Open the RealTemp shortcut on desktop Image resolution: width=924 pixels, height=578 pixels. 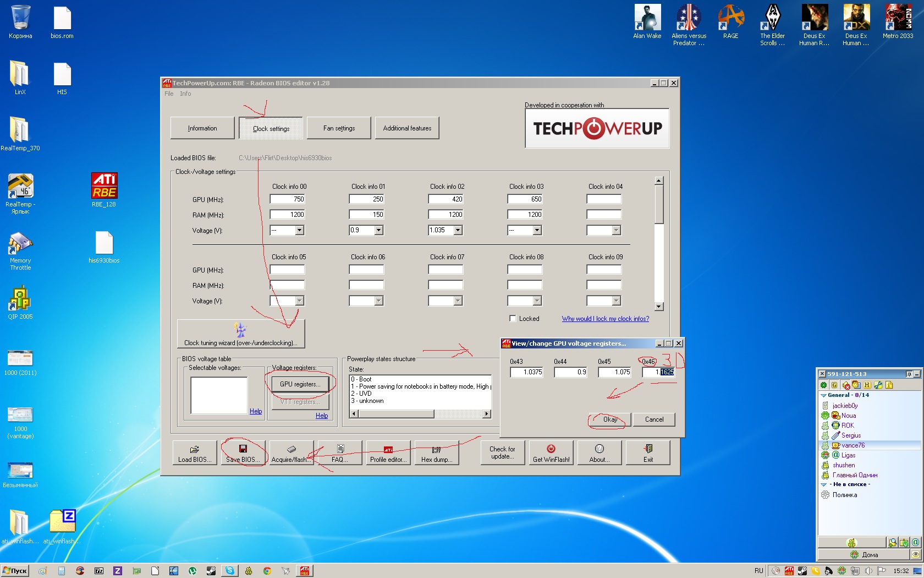click(20, 193)
